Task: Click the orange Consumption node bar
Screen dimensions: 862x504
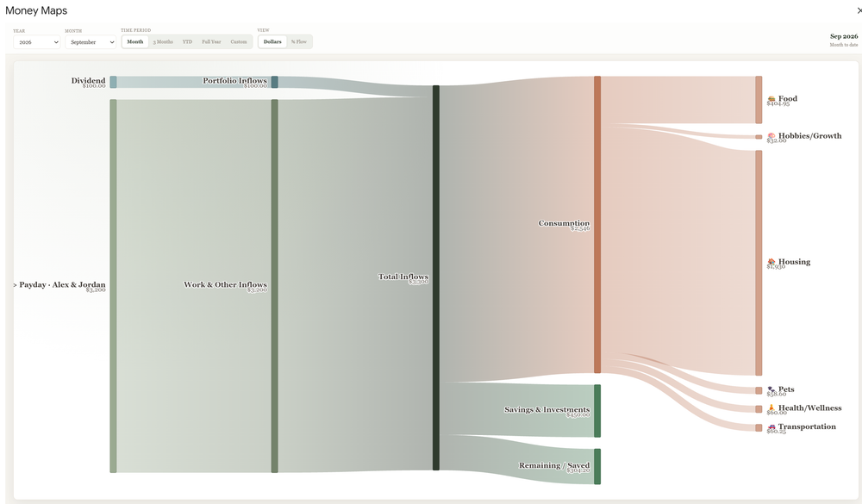Action: point(597,224)
